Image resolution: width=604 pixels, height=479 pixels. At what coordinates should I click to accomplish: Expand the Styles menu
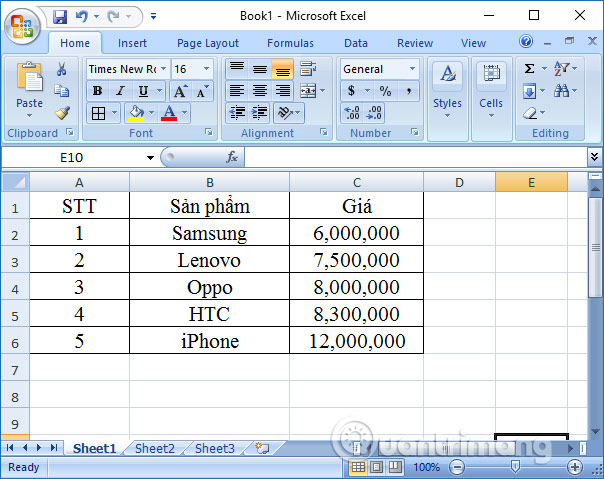point(447,115)
